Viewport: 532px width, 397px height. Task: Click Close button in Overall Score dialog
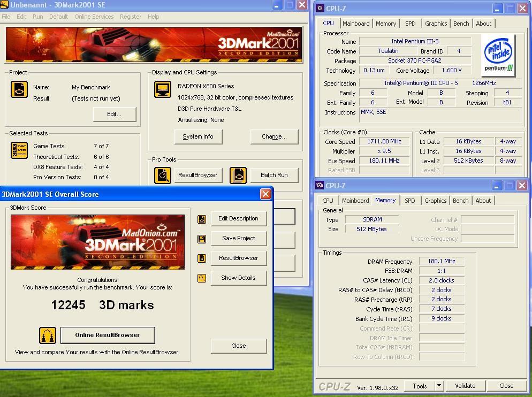[239, 346]
